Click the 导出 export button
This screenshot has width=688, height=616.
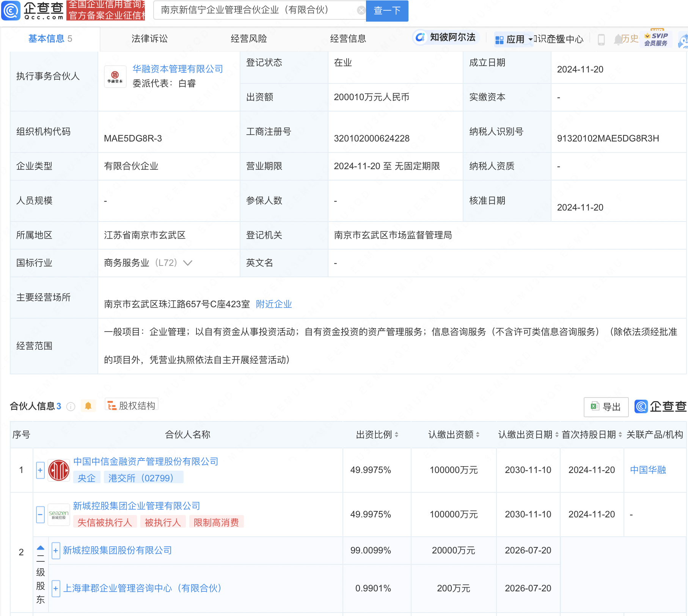click(606, 407)
